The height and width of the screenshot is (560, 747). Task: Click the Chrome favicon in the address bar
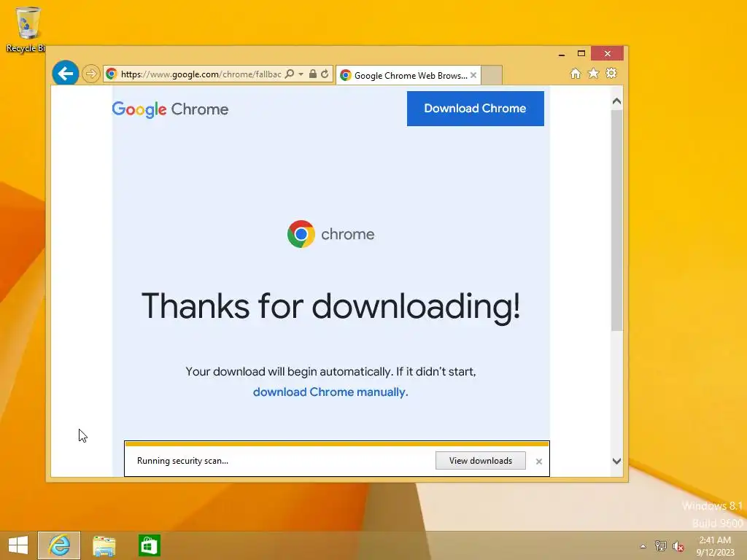click(112, 74)
